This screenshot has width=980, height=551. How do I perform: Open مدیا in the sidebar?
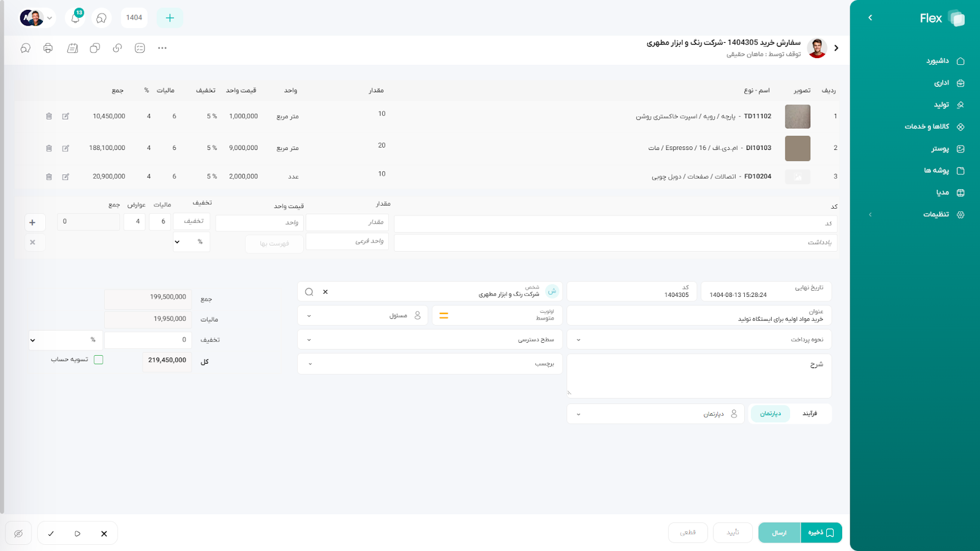click(950, 193)
